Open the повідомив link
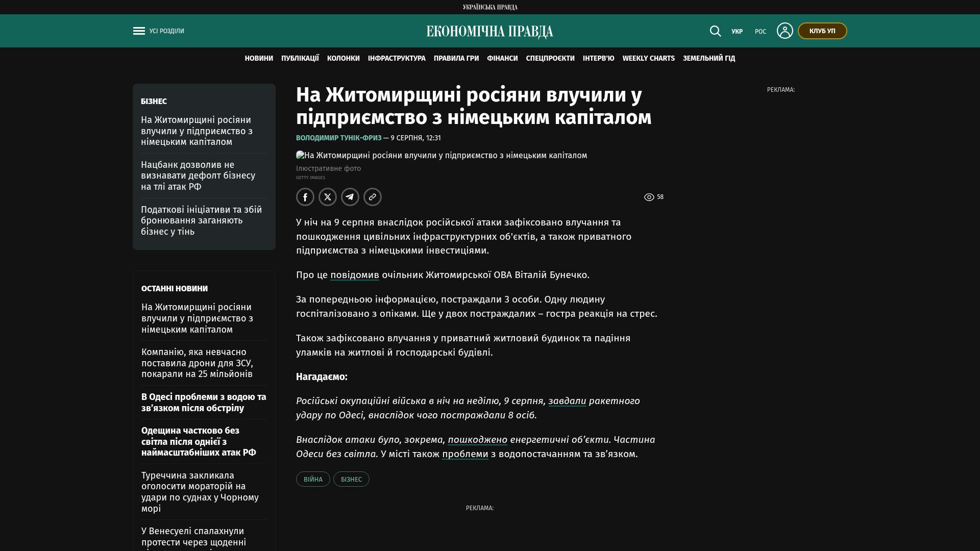 point(355,275)
